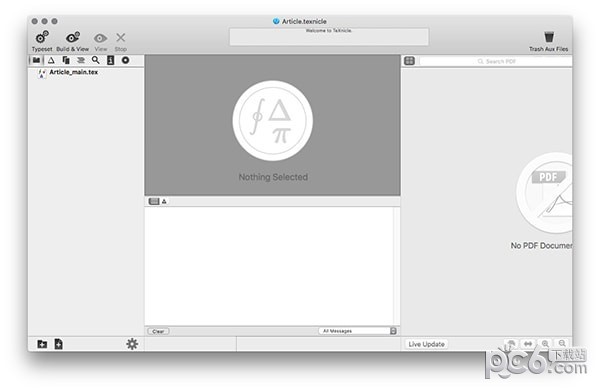
Task: Zoom in on the PDF preview
Action: click(x=545, y=344)
